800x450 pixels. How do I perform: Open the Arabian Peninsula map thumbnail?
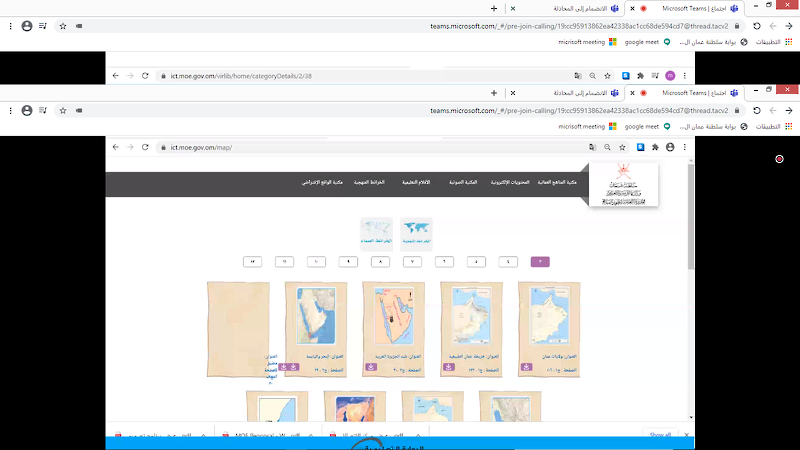[393, 318]
